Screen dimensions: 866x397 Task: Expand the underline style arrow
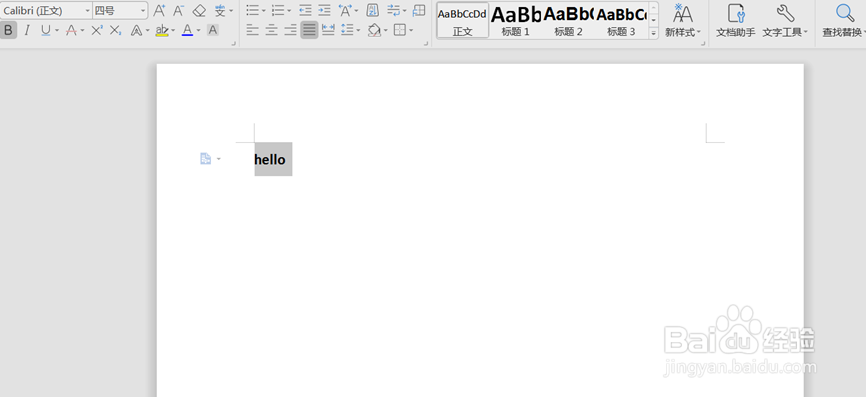coord(56,30)
